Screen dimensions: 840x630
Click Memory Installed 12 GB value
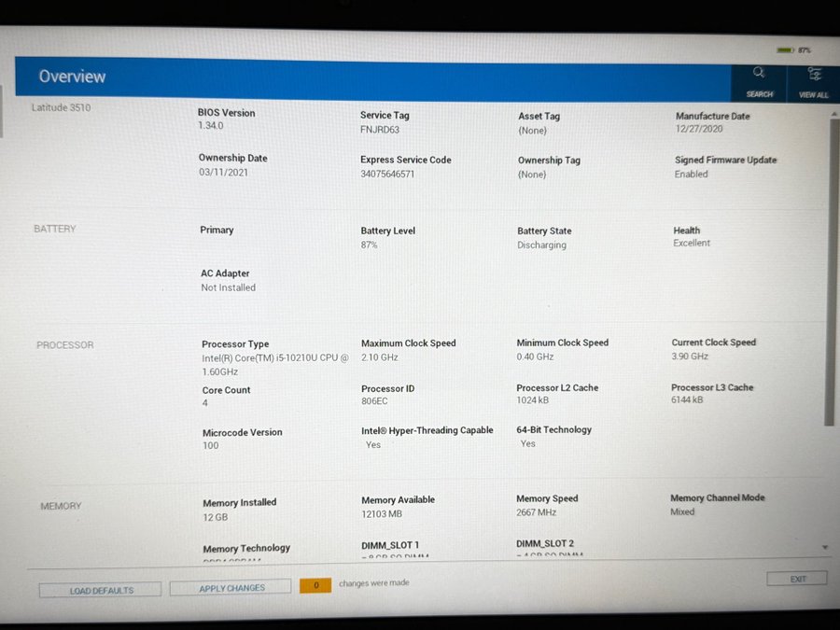pyautogui.click(x=215, y=517)
